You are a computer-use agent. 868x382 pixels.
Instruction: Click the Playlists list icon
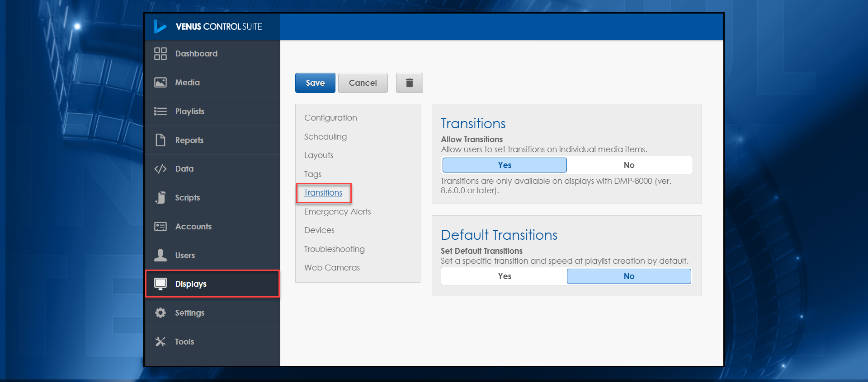click(160, 111)
